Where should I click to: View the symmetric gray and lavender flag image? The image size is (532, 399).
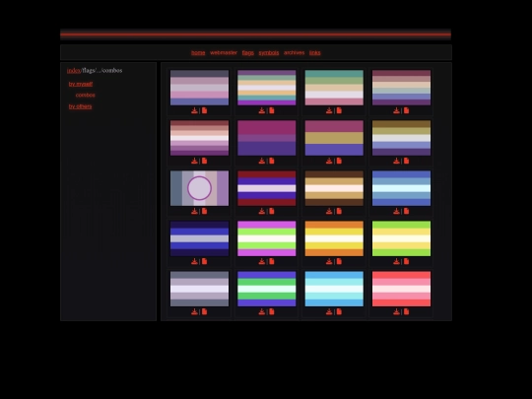pos(199,289)
